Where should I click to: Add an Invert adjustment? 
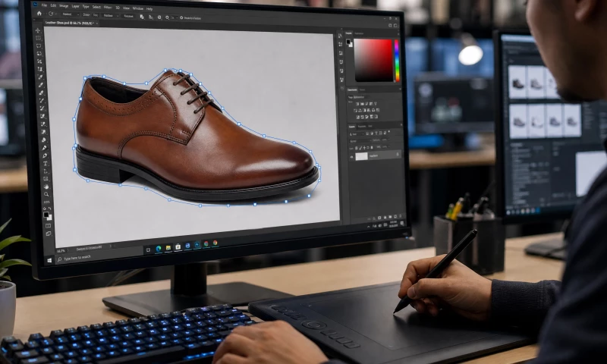(357, 117)
